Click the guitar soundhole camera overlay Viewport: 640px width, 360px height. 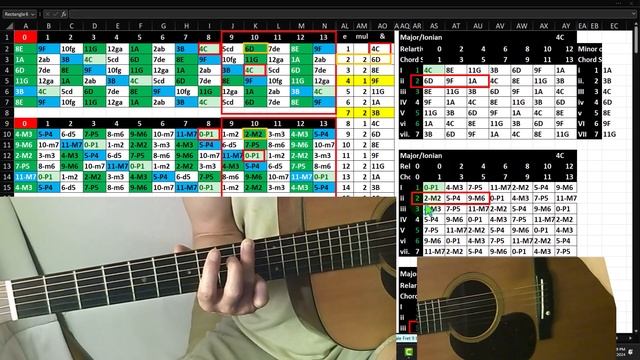[516, 308]
